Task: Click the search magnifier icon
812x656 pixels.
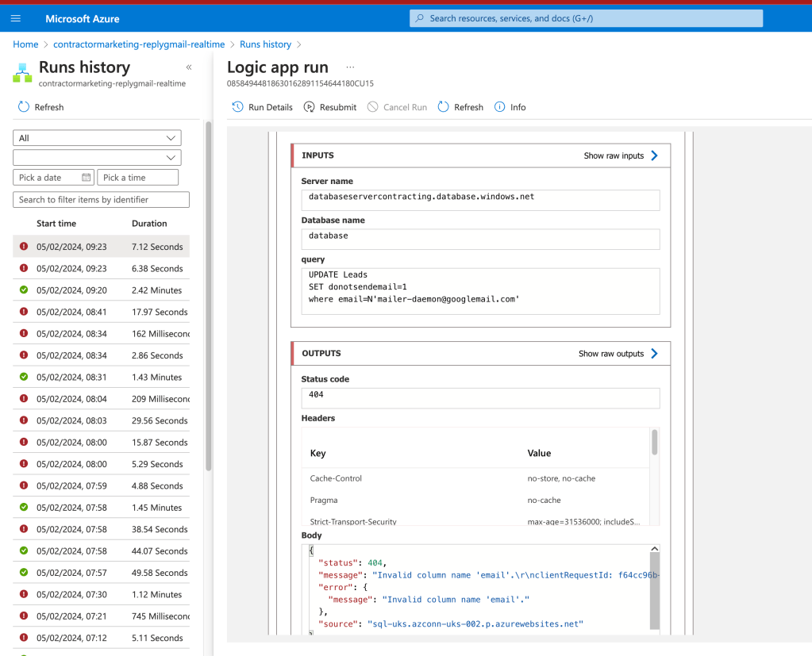Action: click(x=419, y=18)
